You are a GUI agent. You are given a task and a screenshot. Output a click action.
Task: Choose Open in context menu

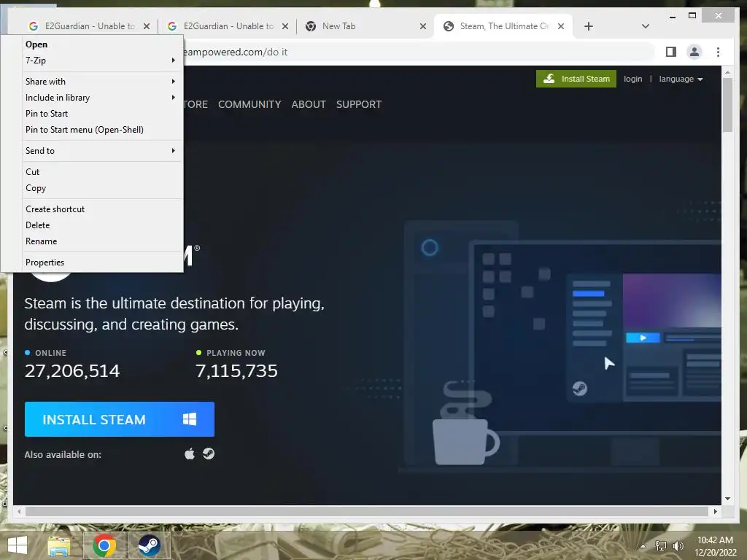tap(102, 44)
